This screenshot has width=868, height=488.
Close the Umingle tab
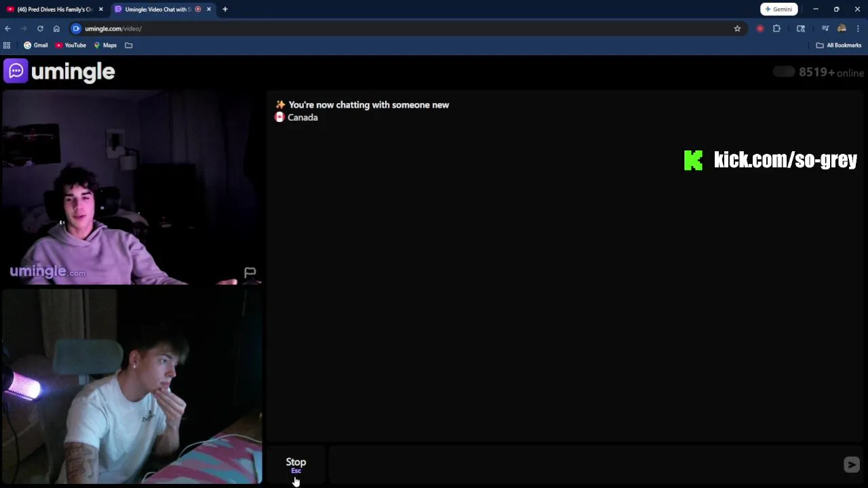(x=209, y=9)
